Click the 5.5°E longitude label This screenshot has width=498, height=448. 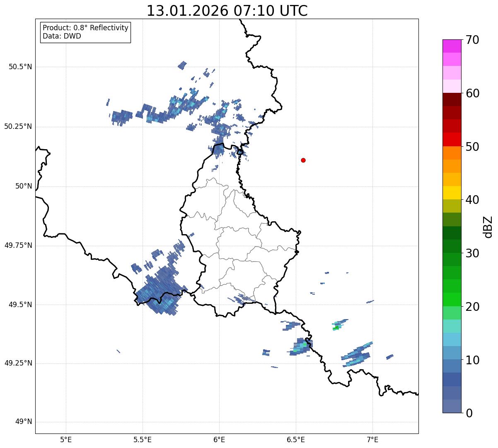(143, 440)
